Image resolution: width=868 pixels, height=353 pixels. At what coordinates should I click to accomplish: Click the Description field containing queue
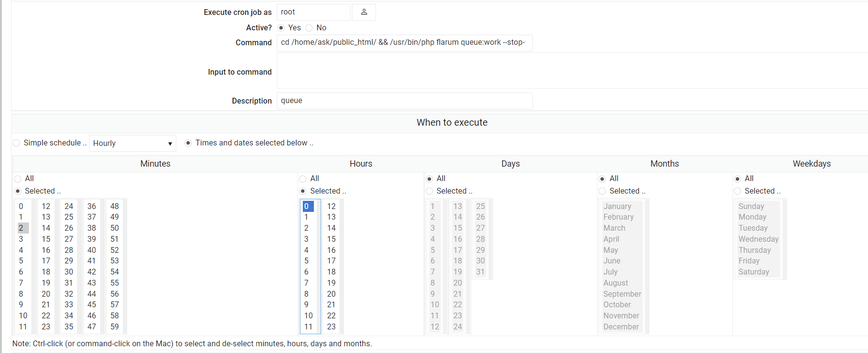[x=404, y=101]
